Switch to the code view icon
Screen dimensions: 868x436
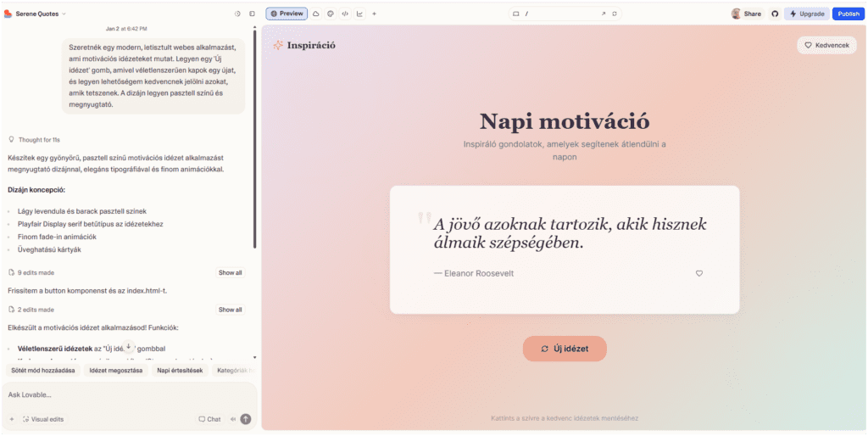point(345,14)
